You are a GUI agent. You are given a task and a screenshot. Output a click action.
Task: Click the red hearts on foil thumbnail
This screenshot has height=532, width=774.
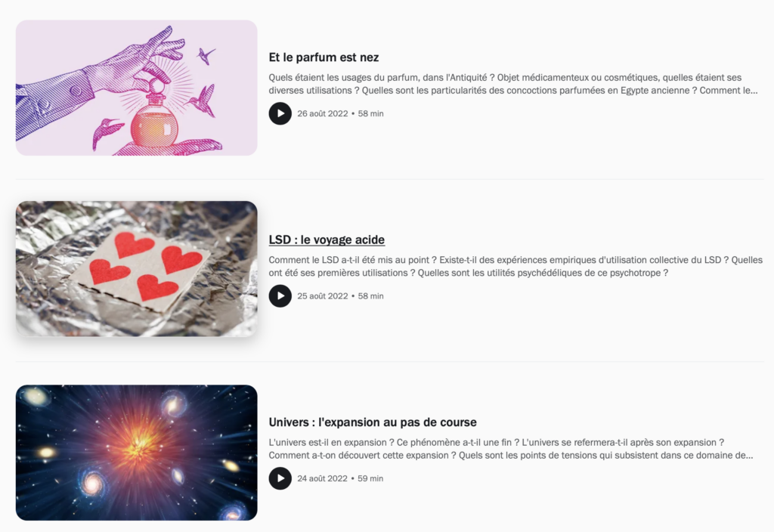[x=137, y=269]
